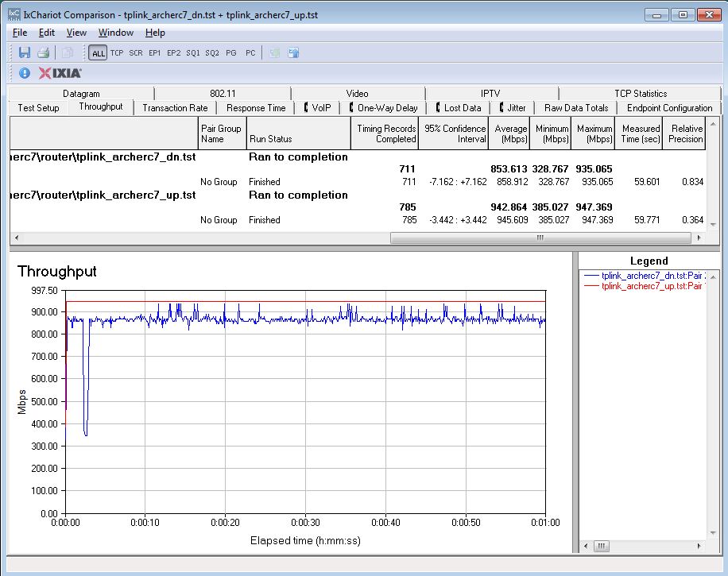Click the 945.609 average value
728x576 pixels.
pos(512,219)
